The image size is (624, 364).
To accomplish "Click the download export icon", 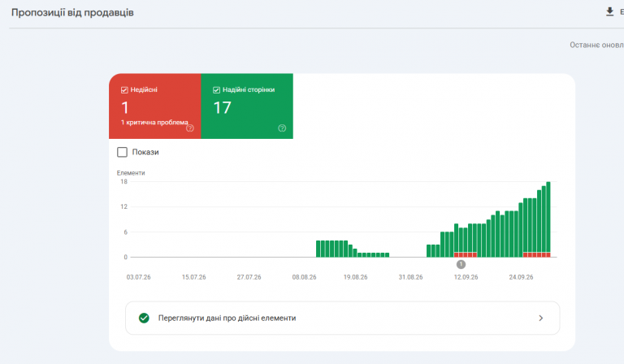I will pyautogui.click(x=609, y=12).
